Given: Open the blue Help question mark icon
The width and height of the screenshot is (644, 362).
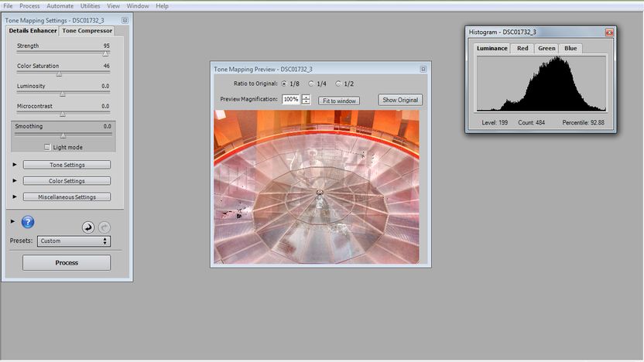Looking at the screenshot, I should pyautogui.click(x=28, y=222).
